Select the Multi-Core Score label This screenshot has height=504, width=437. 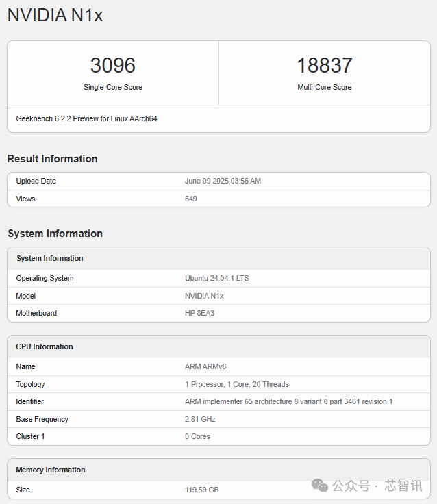(x=325, y=88)
